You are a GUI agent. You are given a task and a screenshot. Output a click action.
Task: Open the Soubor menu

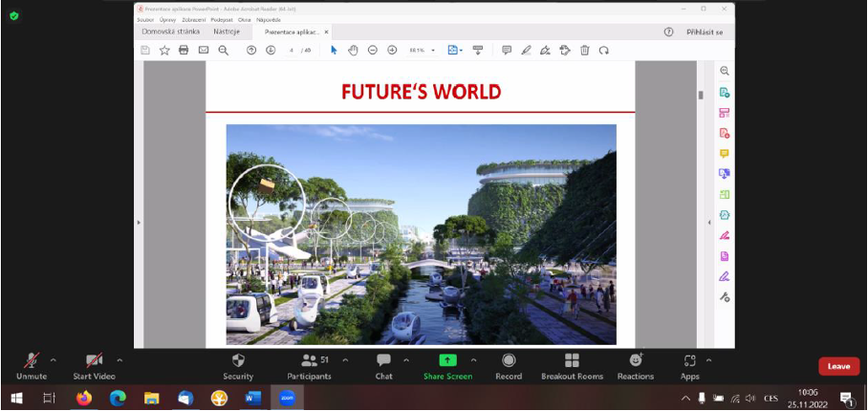[144, 19]
